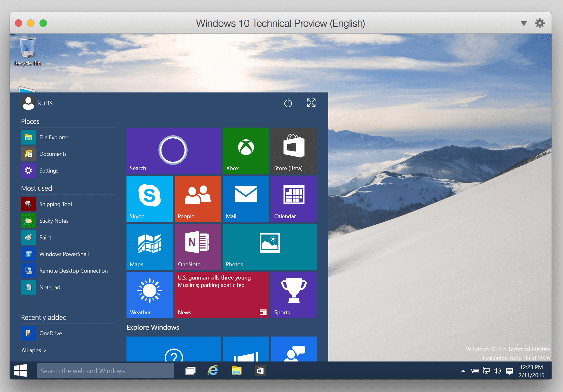Click the power button icon
The width and height of the screenshot is (563, 392).
tap(288, 103)
